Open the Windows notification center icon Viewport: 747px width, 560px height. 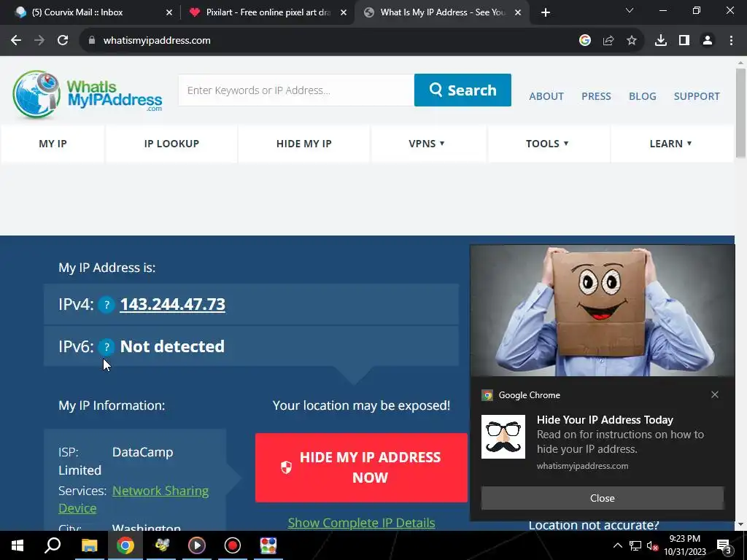[724, 546]
